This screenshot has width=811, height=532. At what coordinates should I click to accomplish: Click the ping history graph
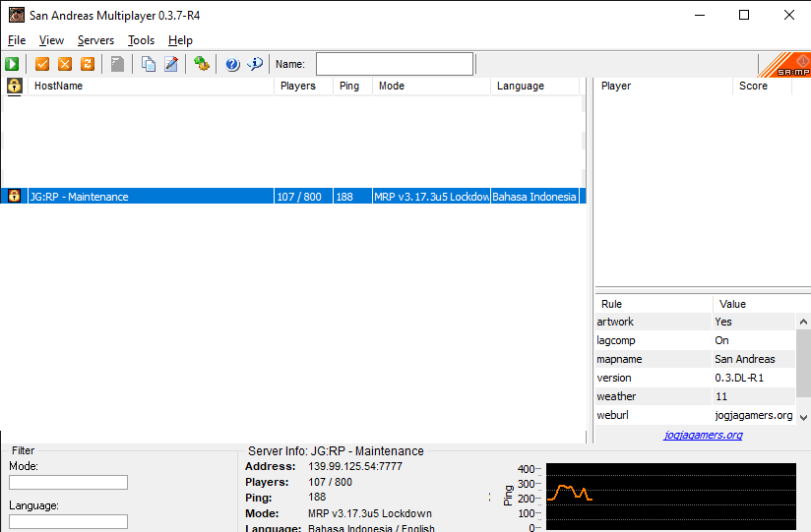pos(671,497)
